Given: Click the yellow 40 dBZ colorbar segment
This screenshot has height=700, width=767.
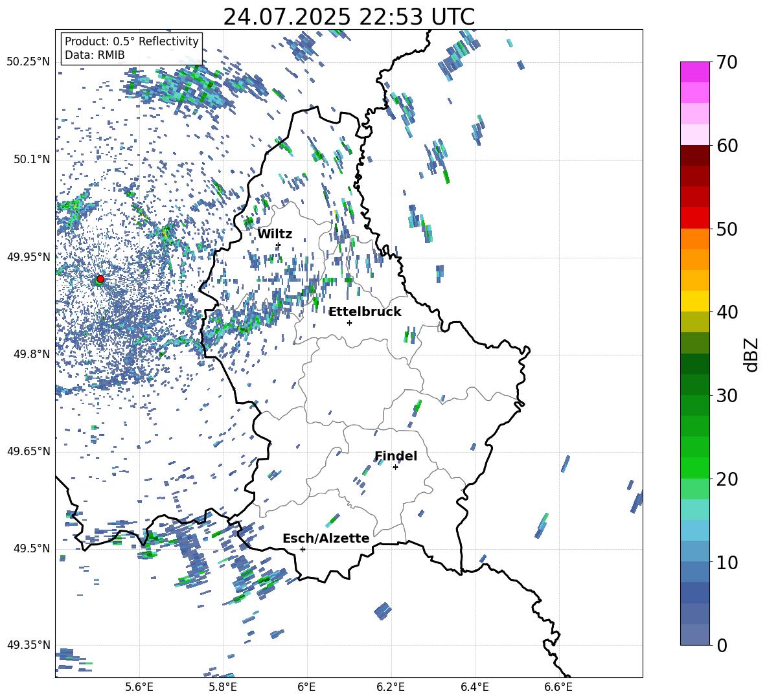Looking at the screenshot, I should (x=695, y=301).
